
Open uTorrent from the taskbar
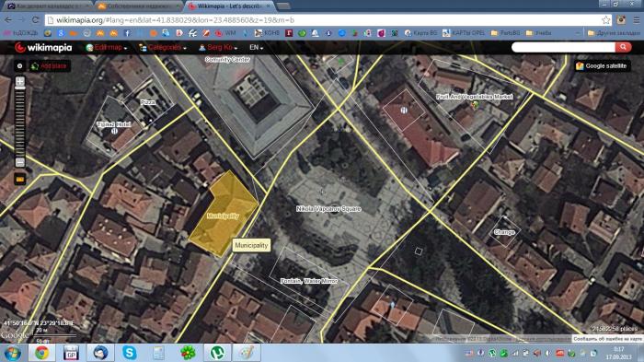click(217, 353)
